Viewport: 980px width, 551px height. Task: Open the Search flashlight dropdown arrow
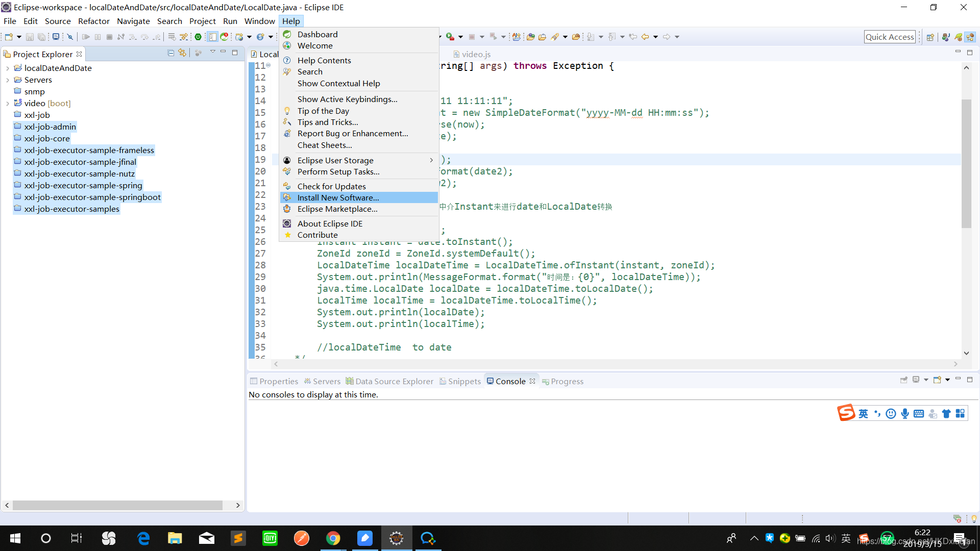[565, 37]
